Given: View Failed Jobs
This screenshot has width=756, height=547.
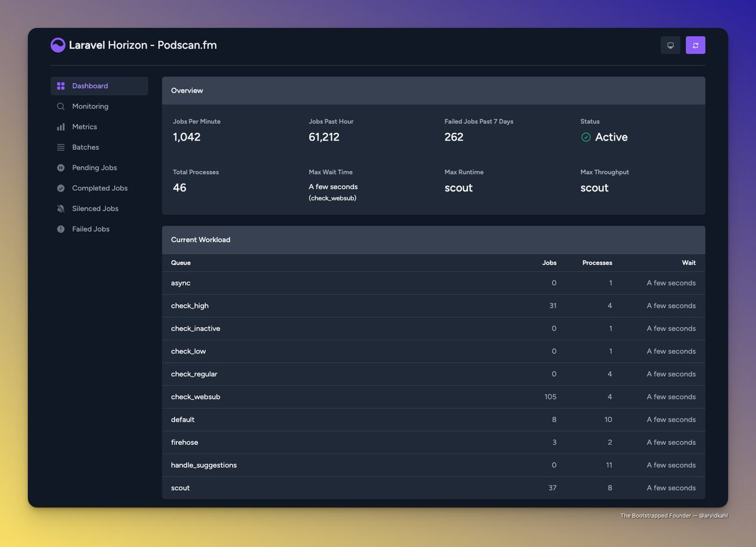Looking at the screenshot, I should point(100,229).
